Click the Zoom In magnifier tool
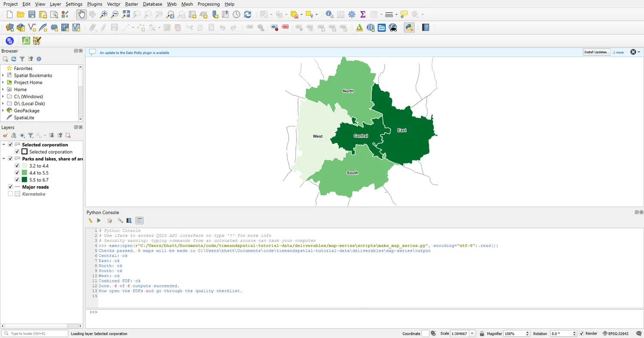644x338 pixels. pos(103,15)
